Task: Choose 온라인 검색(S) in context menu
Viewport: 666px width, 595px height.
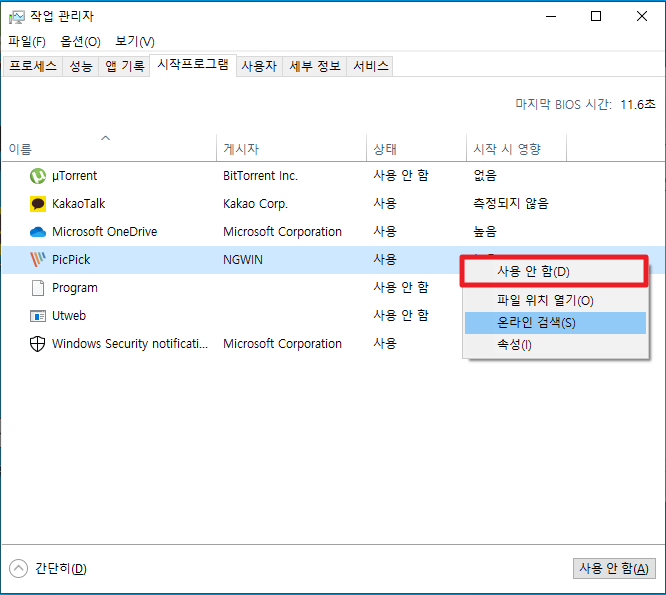Action: (555, 323)
